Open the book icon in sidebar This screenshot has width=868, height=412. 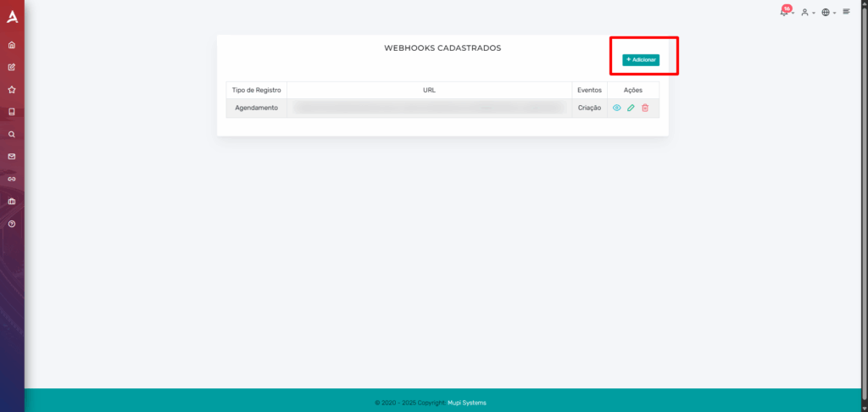pos(12,112)
